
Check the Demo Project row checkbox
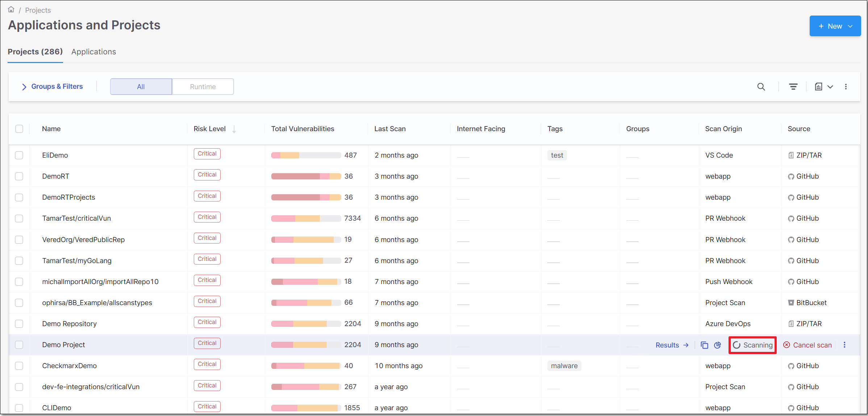point(19,345)
